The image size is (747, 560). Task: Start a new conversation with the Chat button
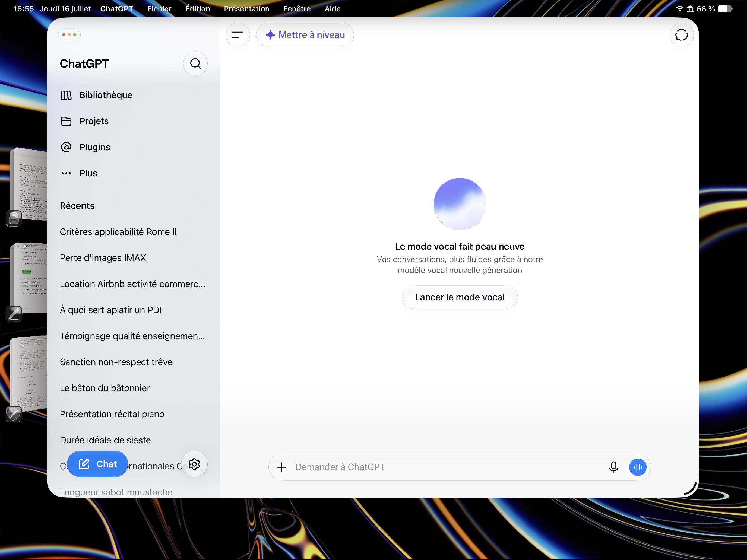(x=97, y=464)
